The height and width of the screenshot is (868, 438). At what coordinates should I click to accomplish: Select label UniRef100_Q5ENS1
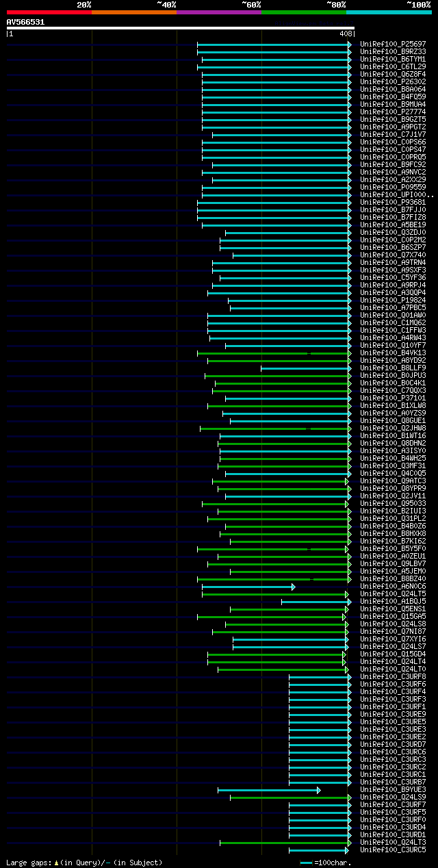(x=393, y=609)
